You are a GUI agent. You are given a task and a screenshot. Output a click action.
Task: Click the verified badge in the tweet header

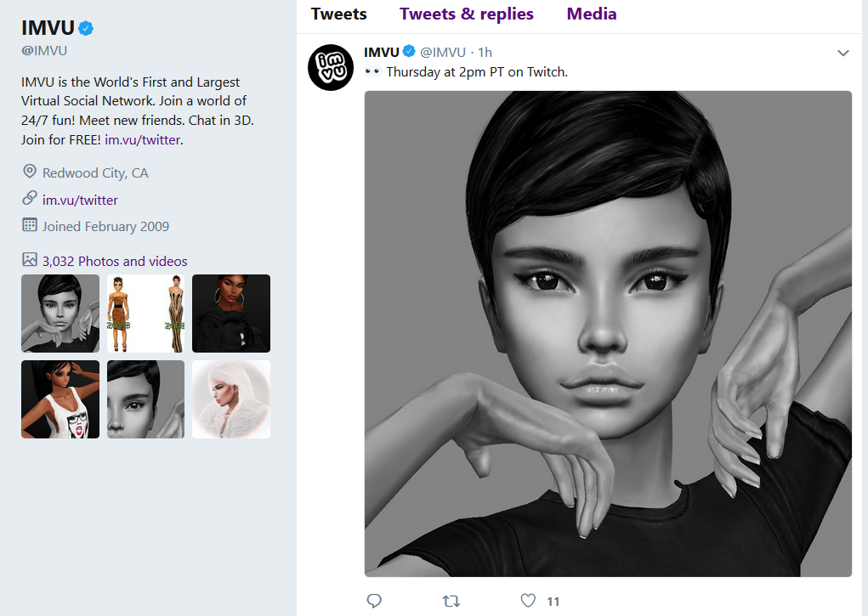(409, 52)
